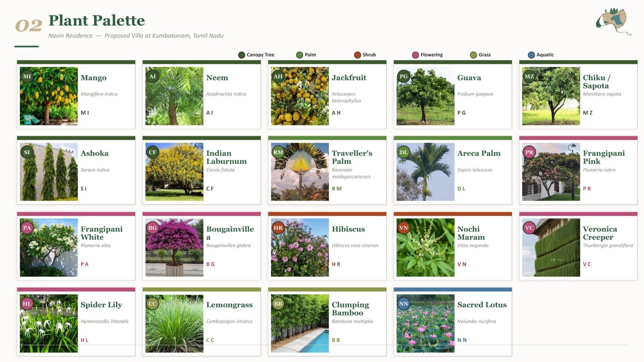
Task: Click the Hibiscus rosa-sinensis botanical name
Action: (x=355, y=245)
